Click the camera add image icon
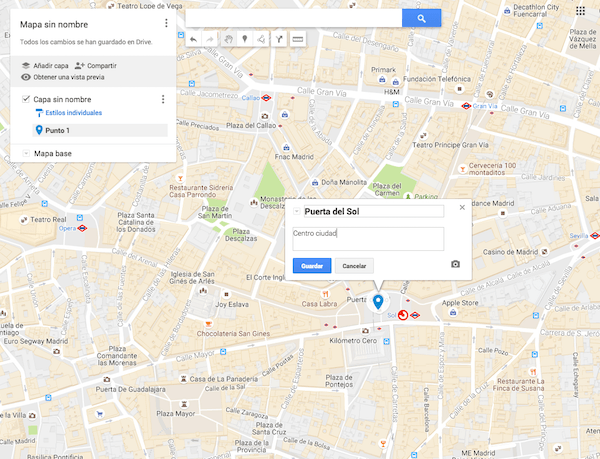Screen dimensions: 600x459 [455, 264]
